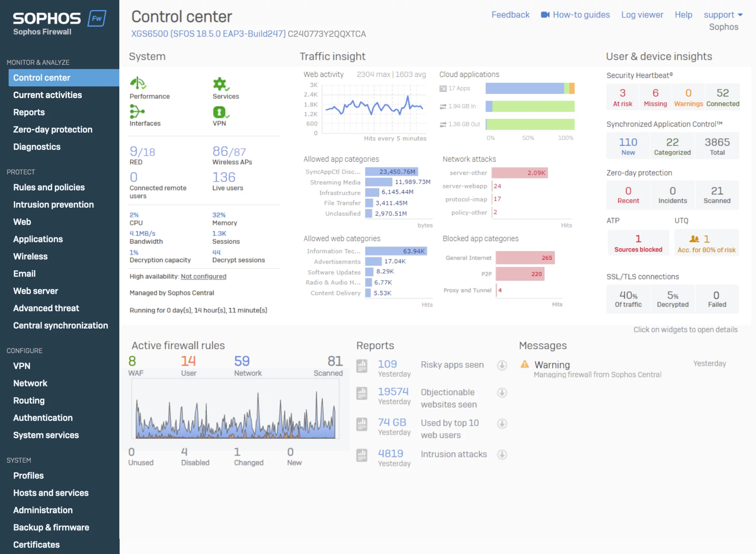Open Current activities menu
Image resolution: width=756 pixels, height=554 pixels.
[x=48, y=95]
